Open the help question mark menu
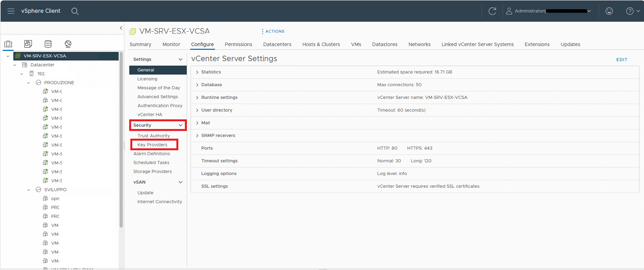 633,11
